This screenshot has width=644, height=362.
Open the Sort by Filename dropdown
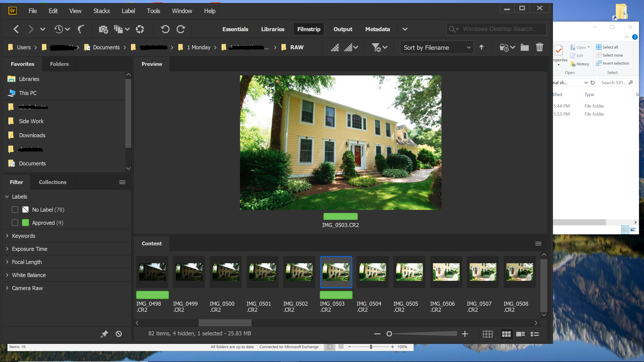[x=437, y=48]
